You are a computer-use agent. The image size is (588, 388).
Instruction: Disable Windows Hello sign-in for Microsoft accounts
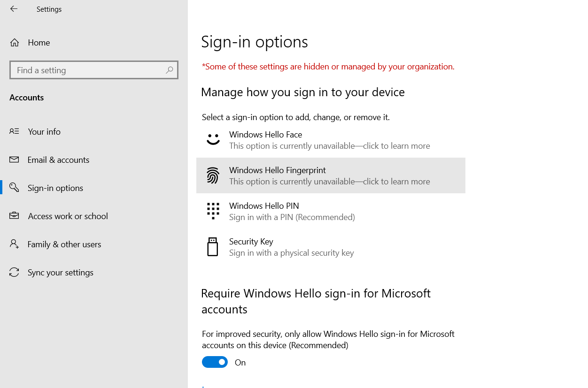pyautogui.click(x=215, y=362)
